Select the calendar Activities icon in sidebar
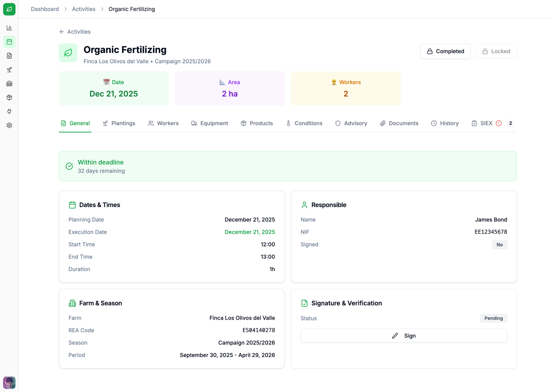The height and width of the screenshot is (392, 551). [x=9, y=41]
